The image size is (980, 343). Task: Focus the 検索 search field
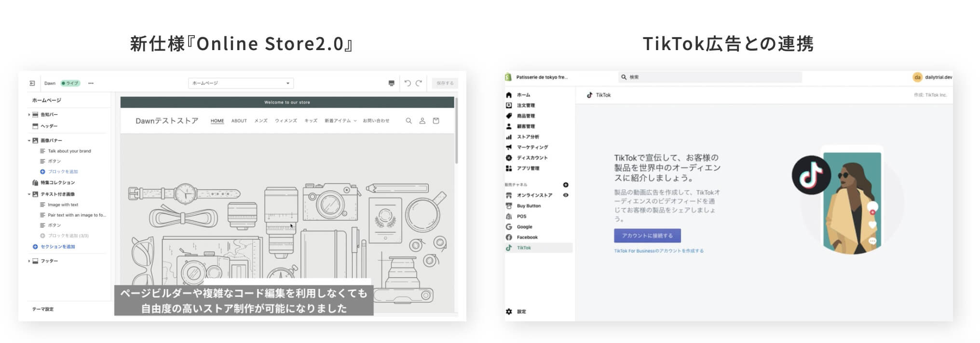(710, 77)
